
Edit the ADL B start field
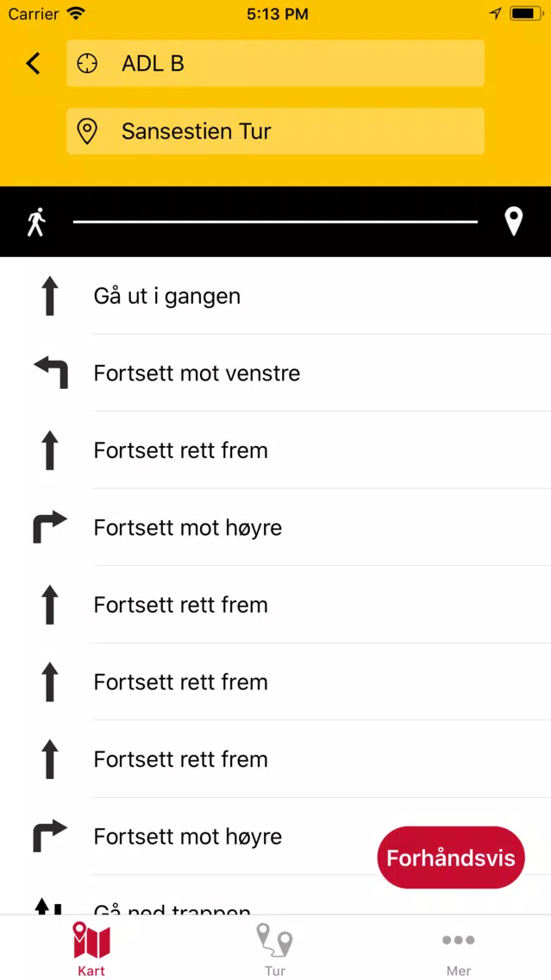(276, 63)
